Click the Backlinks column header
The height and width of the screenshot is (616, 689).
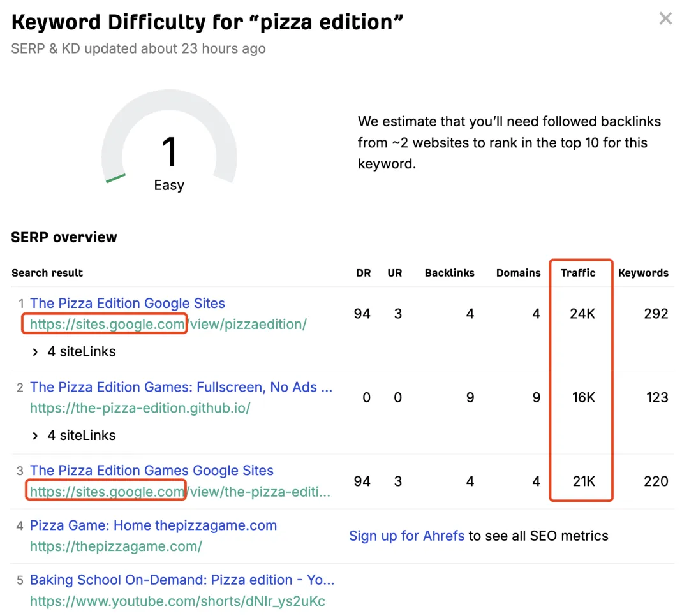coord(450,273)
